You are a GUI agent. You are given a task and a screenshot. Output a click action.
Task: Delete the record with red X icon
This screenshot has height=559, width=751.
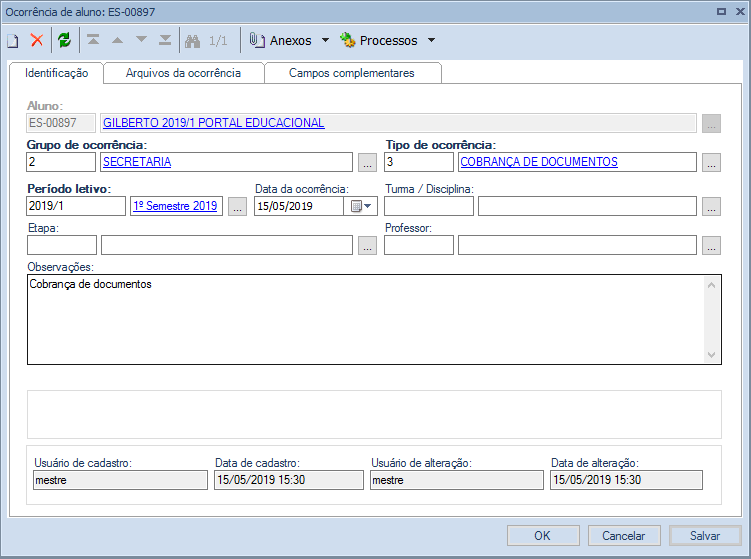click(x=37, y=40)
